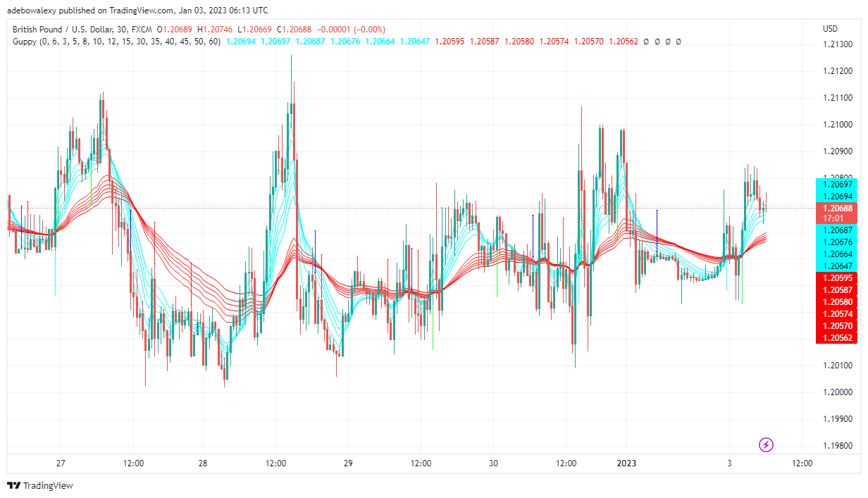Click red 1.20562 tag on the price scale
Image resolution: width=868 pixels, height=498 pixels.
836,338
